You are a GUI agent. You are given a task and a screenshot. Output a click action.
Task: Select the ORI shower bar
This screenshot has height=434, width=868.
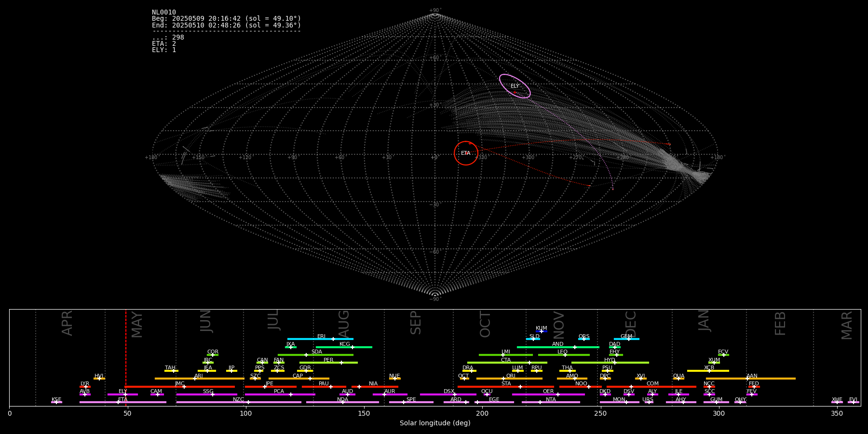click(509, 379)
